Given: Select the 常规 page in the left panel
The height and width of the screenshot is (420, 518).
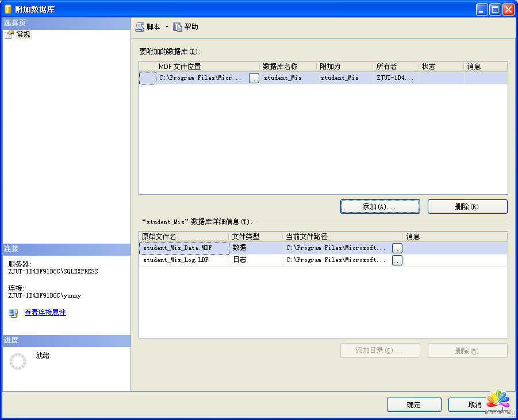Looking at the screenshot, I should point(23,34).
